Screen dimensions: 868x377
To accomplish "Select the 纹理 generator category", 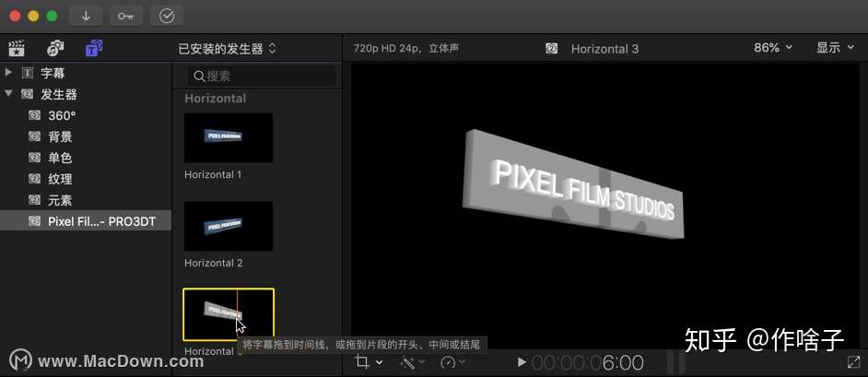I will [86, 179].
